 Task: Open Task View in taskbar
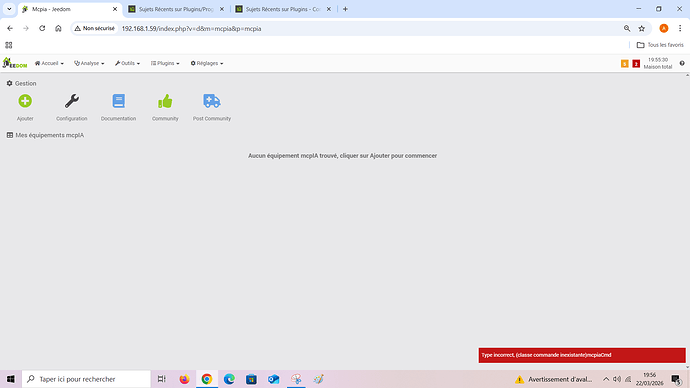click(161, 379)
